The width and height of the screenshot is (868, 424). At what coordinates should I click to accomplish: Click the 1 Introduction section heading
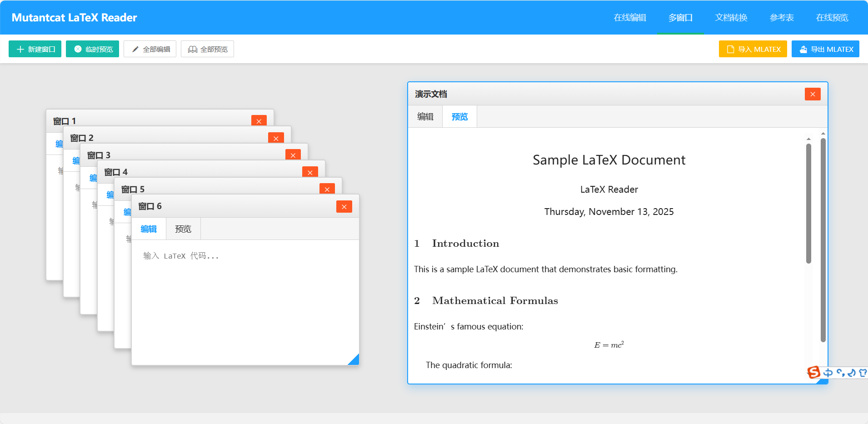(457, 243)
